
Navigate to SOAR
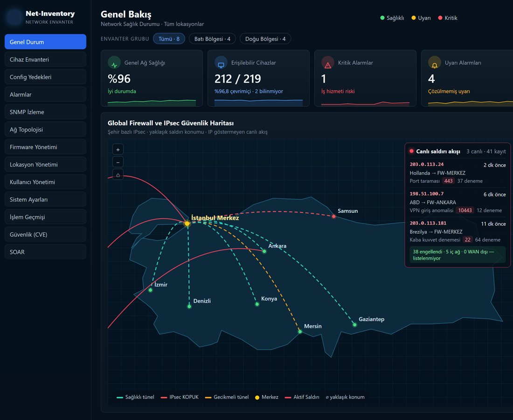click(x=46, y=252)
